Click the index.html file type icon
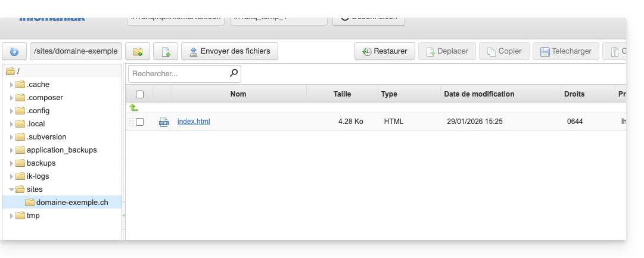The width and height of the screenshot is (644, 258). tap(163, 122)
